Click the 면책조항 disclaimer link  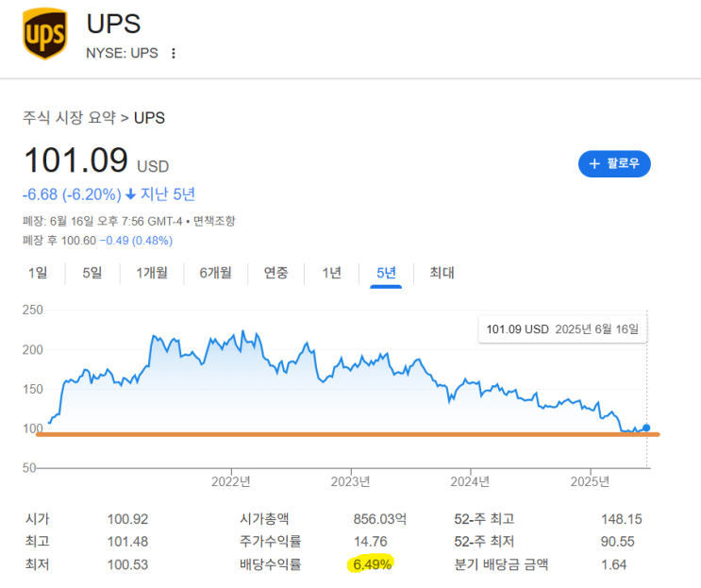[214, 221]
